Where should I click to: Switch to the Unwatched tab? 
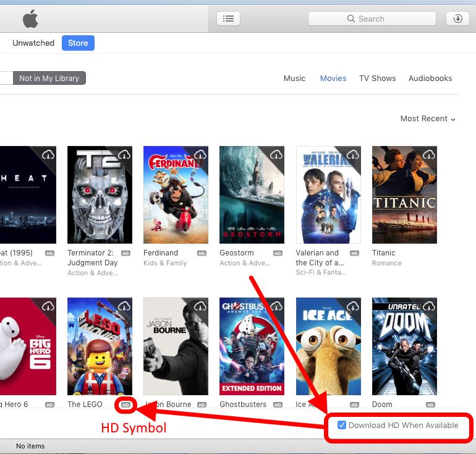click(x=33, y=43)
